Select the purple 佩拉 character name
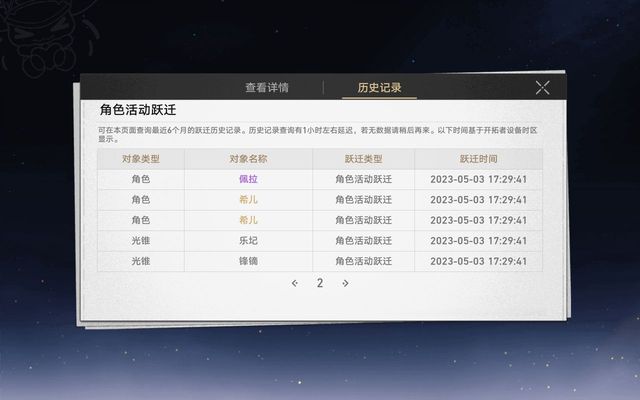640x400 pixels. point(248,179)
